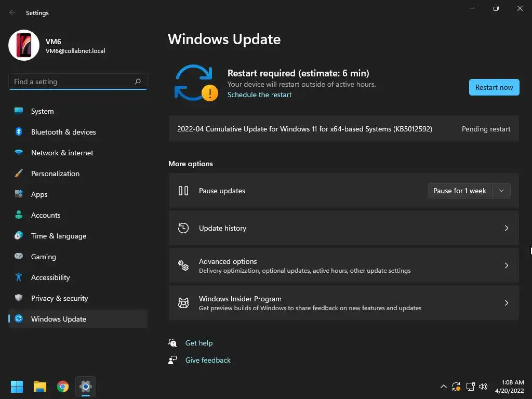Click the Give feedback person icon
The height and width of the screenshot is (399, 532).
pyautogui.click(x=172, y=360)
